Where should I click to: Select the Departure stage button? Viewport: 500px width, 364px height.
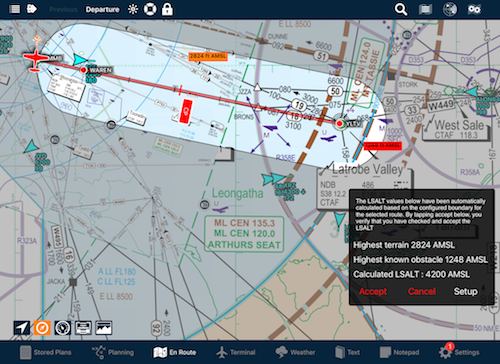[x=102, y=10]
